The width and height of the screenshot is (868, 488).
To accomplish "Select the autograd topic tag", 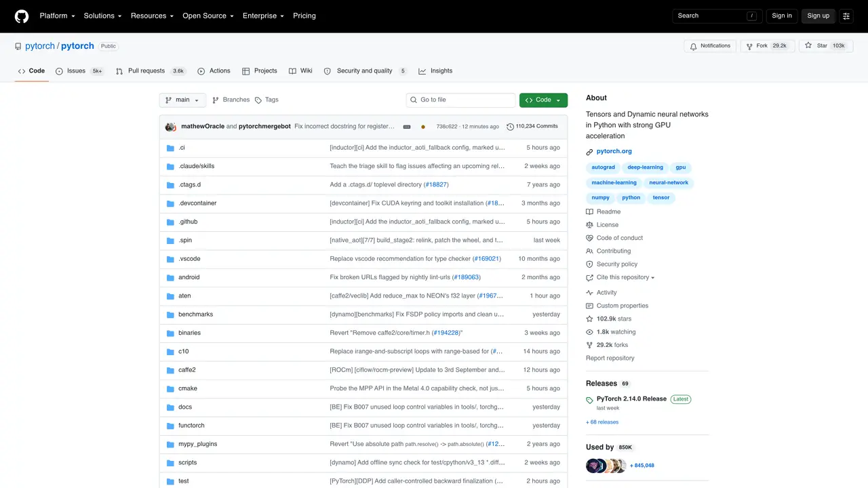I will 603,167.
